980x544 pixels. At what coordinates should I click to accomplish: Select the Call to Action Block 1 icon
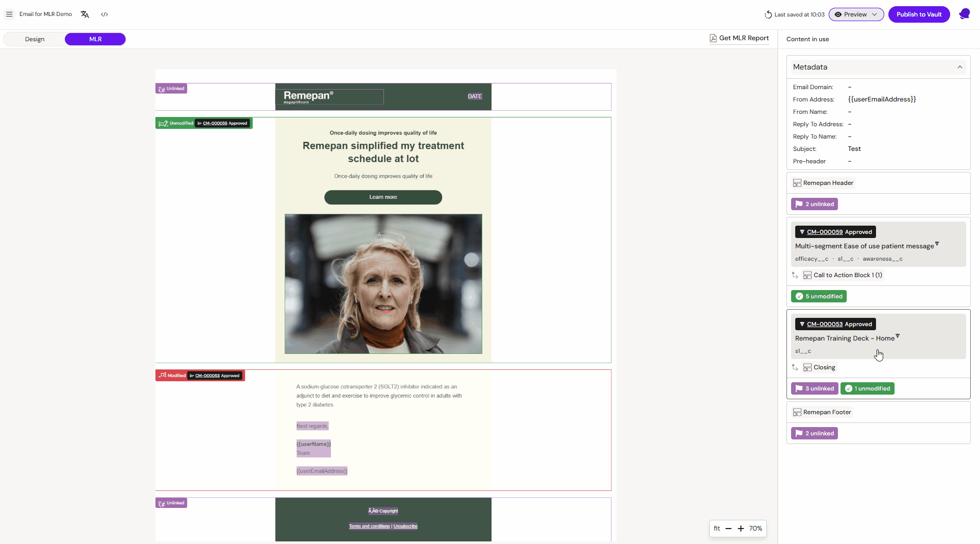click(x=807, y=275)
